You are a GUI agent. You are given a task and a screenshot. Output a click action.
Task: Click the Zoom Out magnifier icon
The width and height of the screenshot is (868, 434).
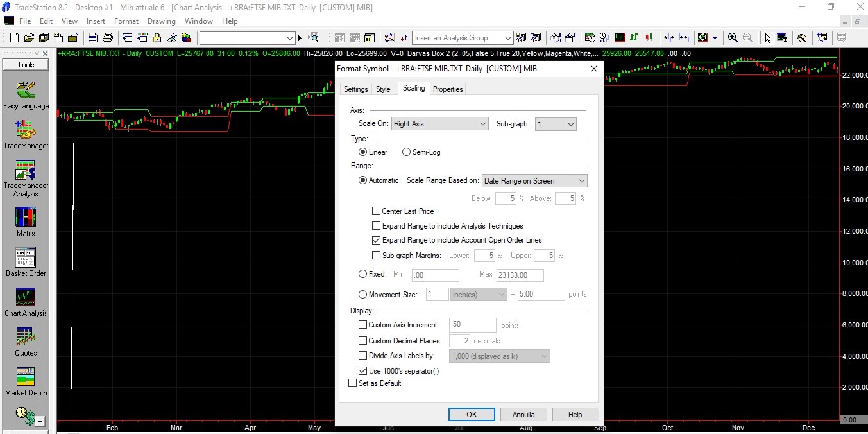pyautogui.click(x=748, y=38)
